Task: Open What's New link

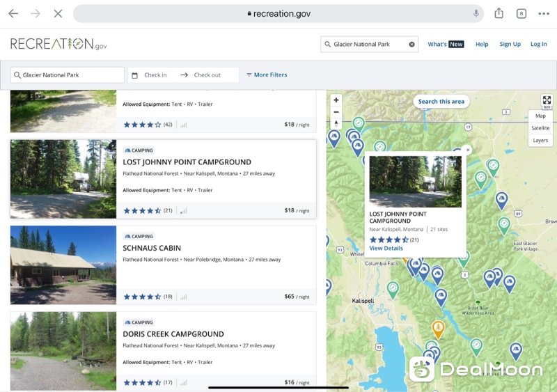Action: (446, 44)
